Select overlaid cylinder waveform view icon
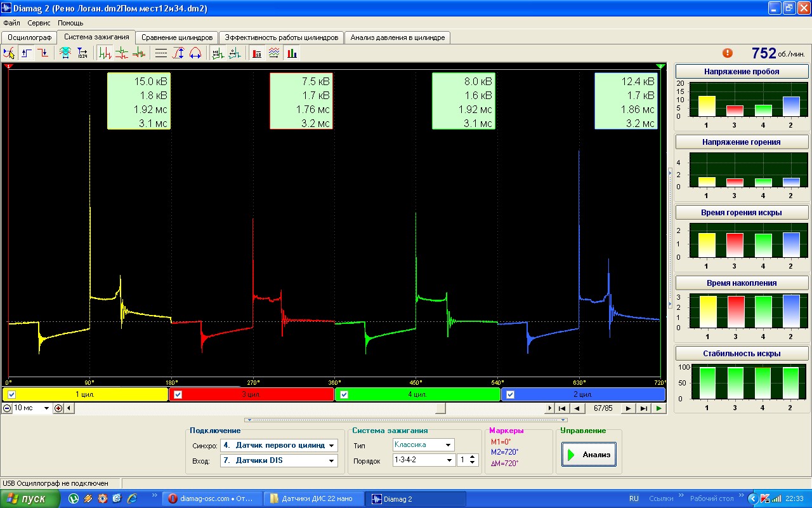The height and width of the screenshot is (508, 812). 138,53
